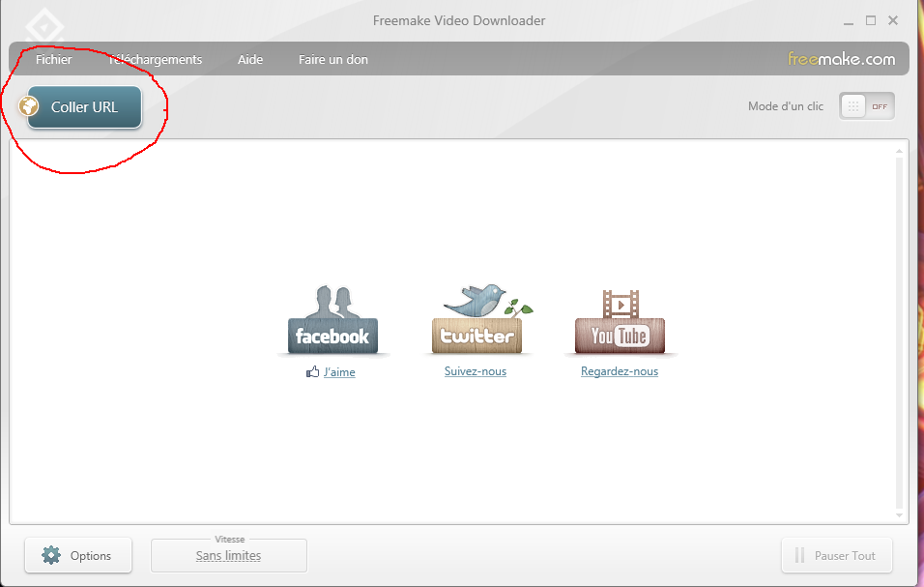Open the Aide menu
Screen dimensions: 924x587
[x=250, y=60]
